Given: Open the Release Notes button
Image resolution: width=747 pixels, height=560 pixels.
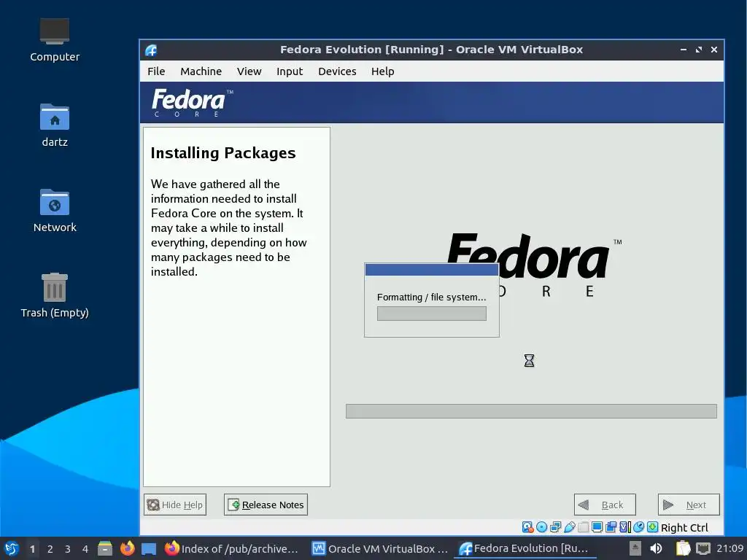Looking at the screenshot, I should (266, 505).
